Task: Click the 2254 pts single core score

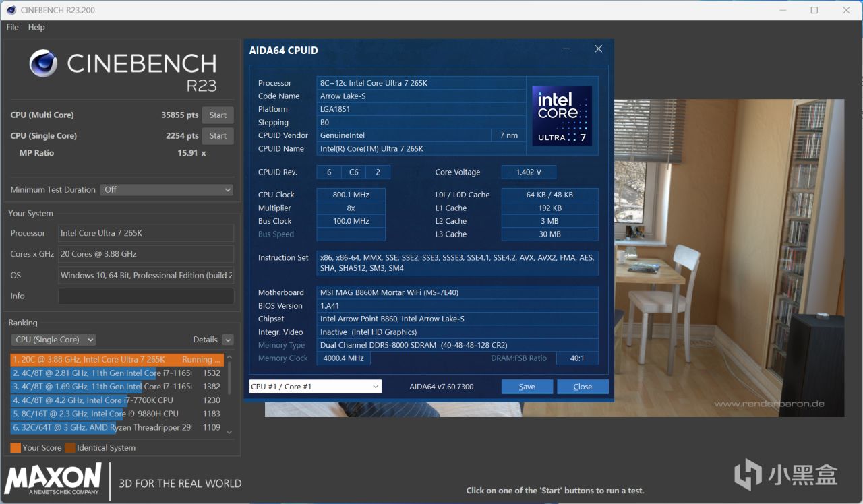Action: click(x=182, y=136)
